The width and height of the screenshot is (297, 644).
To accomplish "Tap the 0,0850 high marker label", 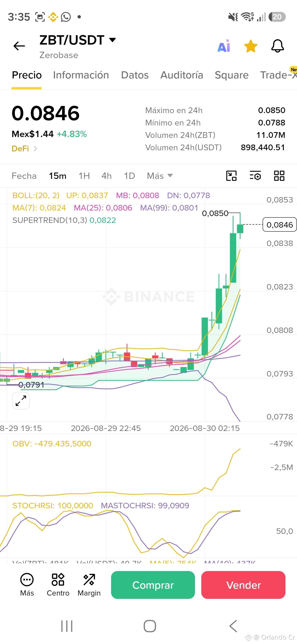I will (215, 213).
